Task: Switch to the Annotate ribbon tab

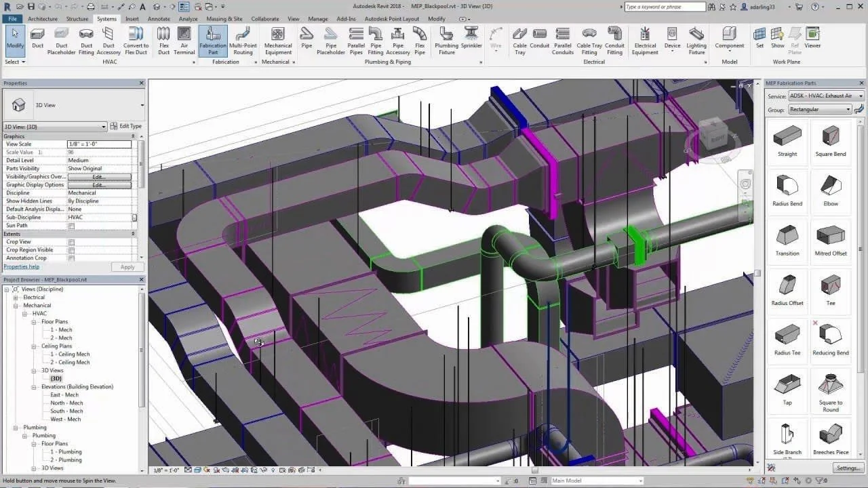Action: click(159, 19)
